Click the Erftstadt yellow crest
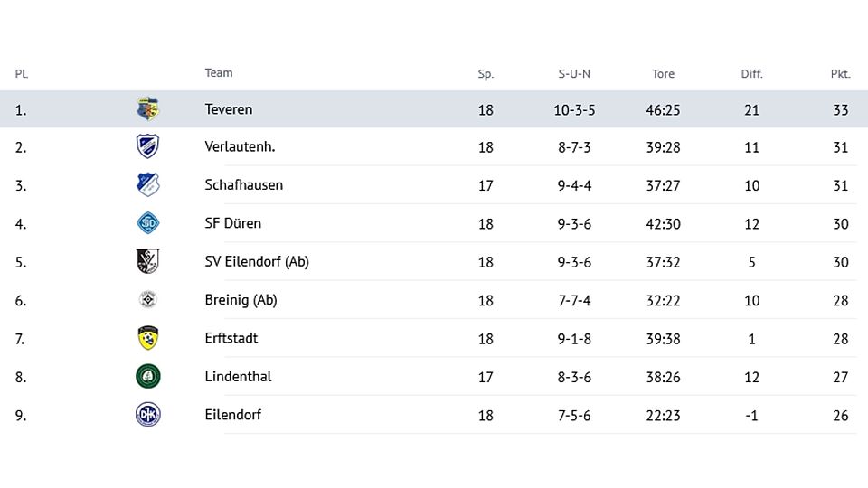The width and height of the screenshot is (868, 488). pyautogui.click(x=147, y=337)
